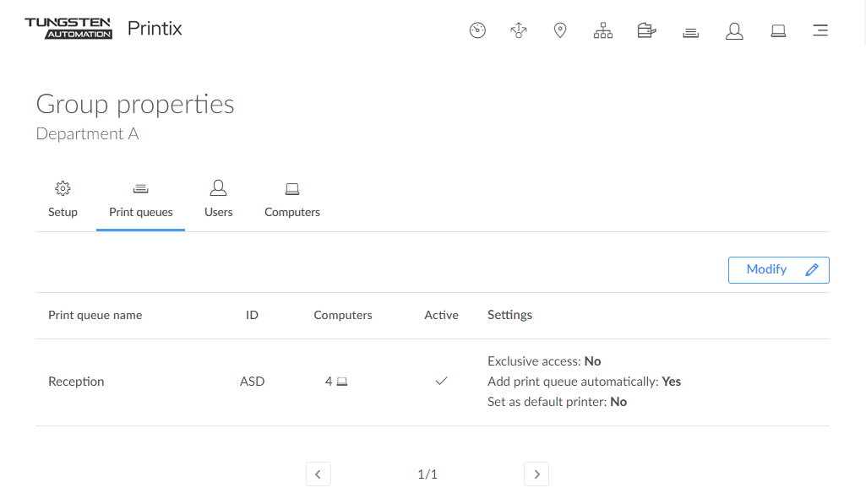
Task: Go to the next page arrow
Action: coord(536,474)
